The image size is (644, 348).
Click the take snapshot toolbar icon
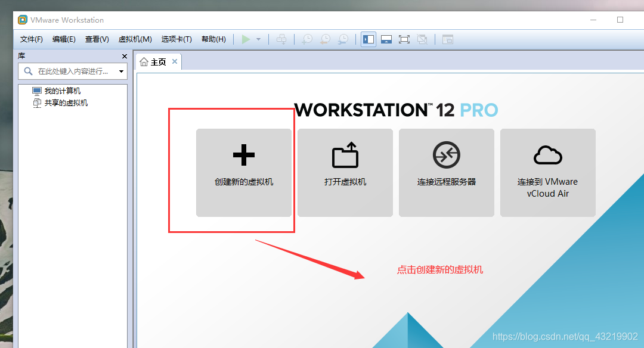click(307, 39)
